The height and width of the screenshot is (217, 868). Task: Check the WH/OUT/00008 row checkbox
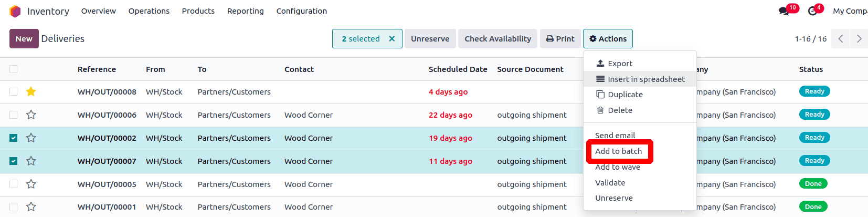[x=14, y=92]
